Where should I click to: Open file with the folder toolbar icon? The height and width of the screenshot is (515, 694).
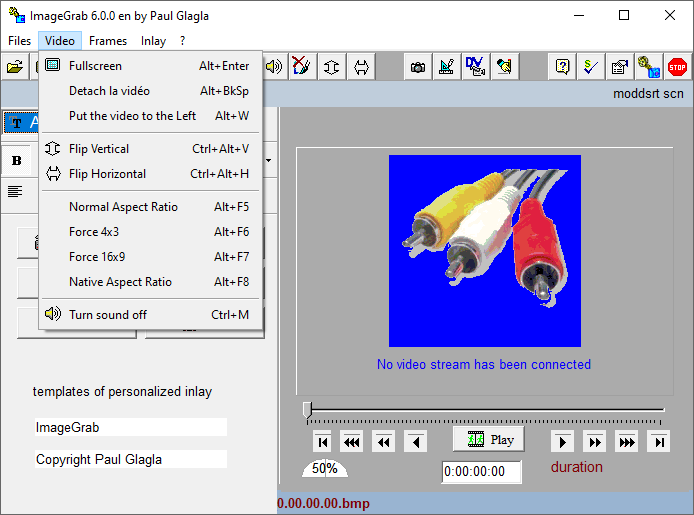pyautogui.click(x=15, y=67)
